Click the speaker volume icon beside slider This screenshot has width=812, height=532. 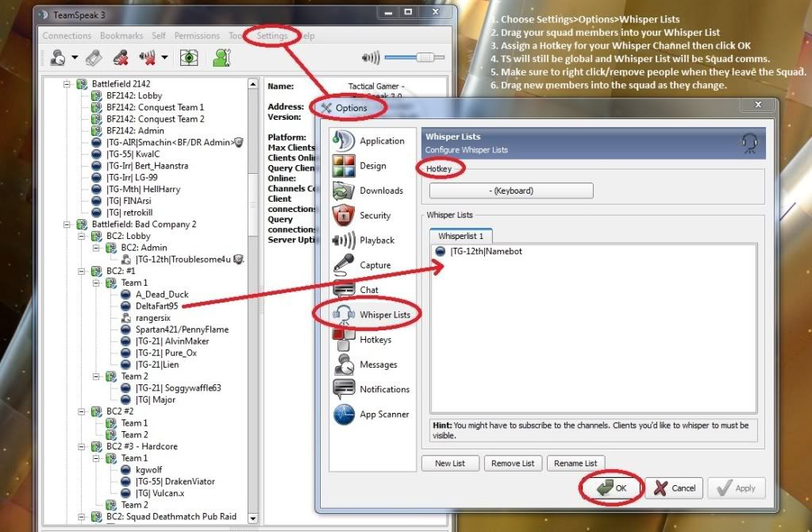[371, 57]
